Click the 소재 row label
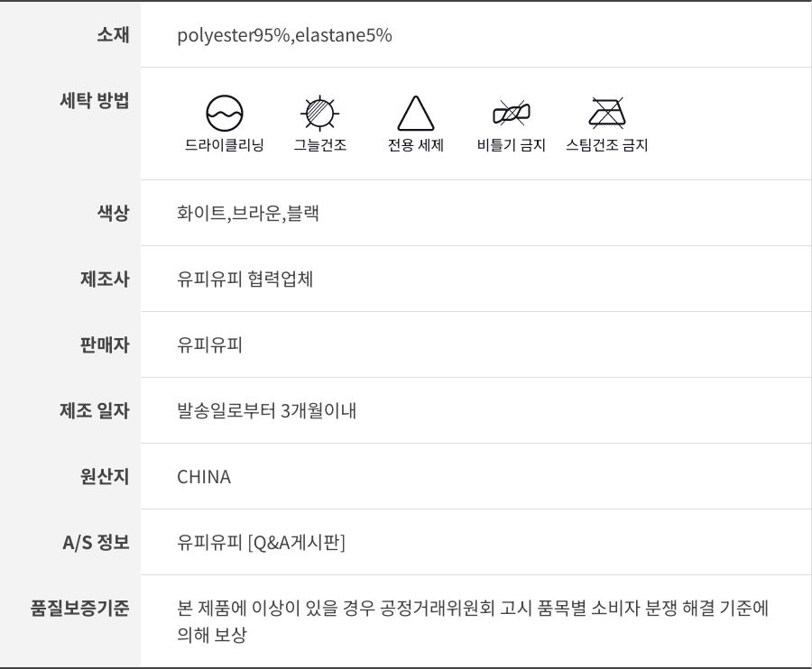This screenshot has width=812, height=669. pos(113,35)
